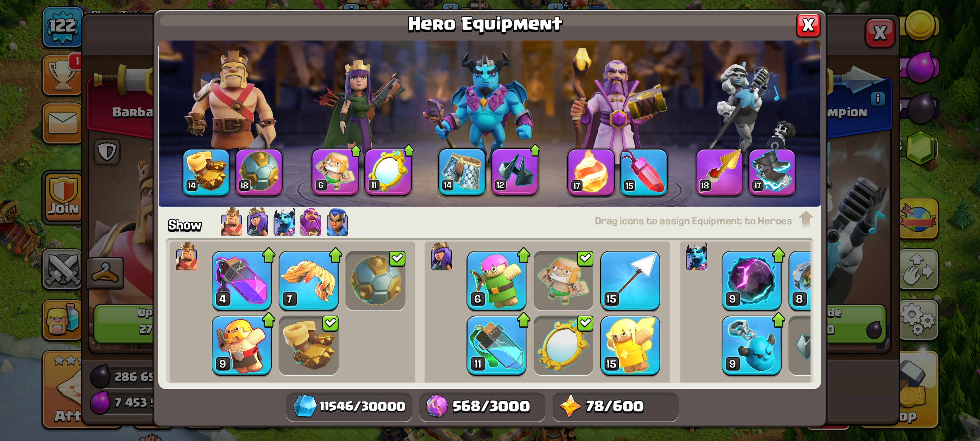Click the Shiny Ore counter 11546/30000
The image size is (980, 441).
349,406
